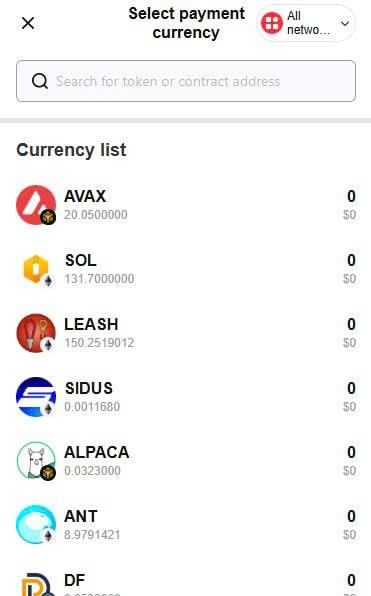Select AVAX as payment currency
Viewport: 371px width, 596px height.
(x=186, y=205)
